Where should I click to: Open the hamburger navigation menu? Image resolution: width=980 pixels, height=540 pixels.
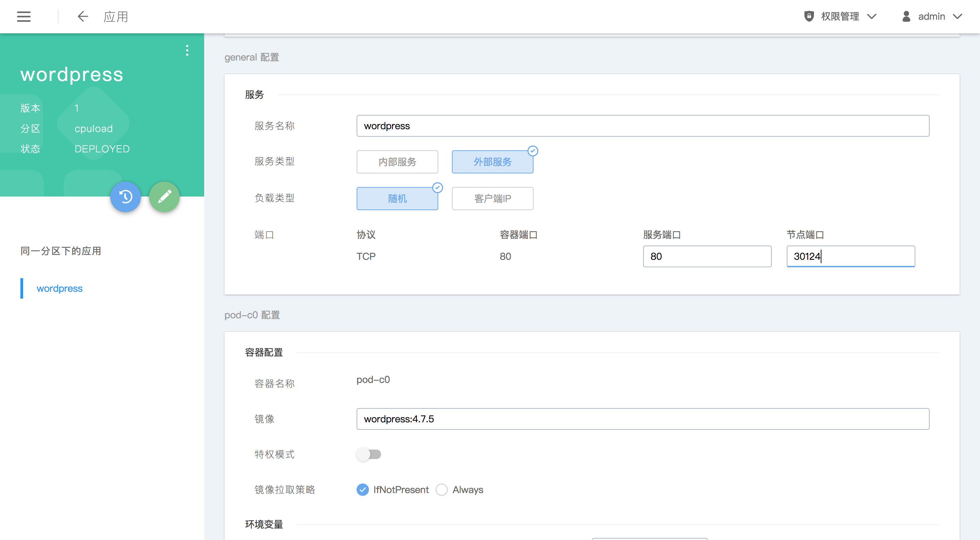tap(23, 16)
